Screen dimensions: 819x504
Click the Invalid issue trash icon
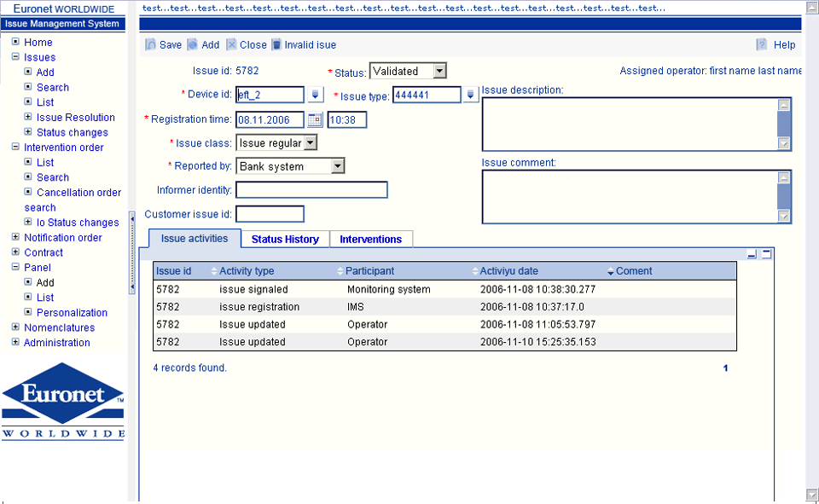(276, 45)
